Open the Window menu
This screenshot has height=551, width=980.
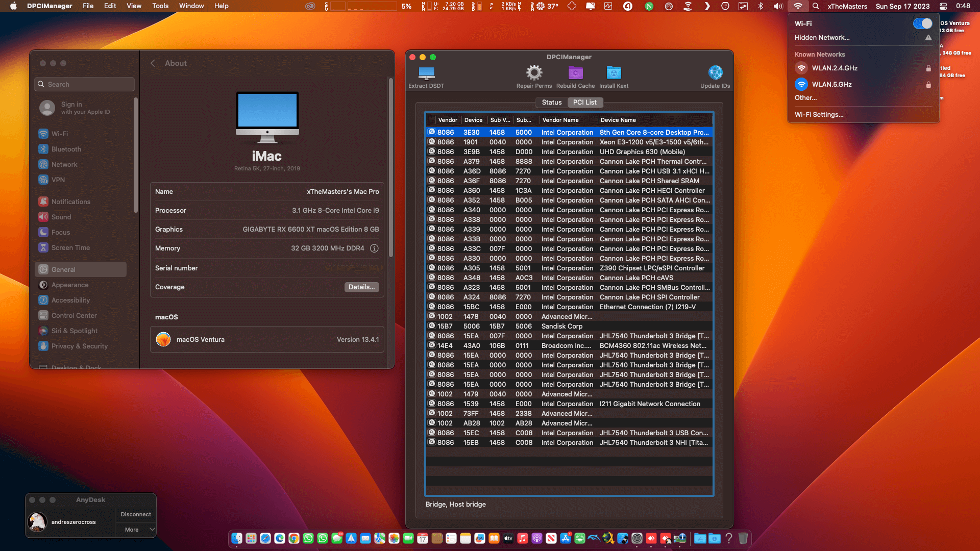191,6
